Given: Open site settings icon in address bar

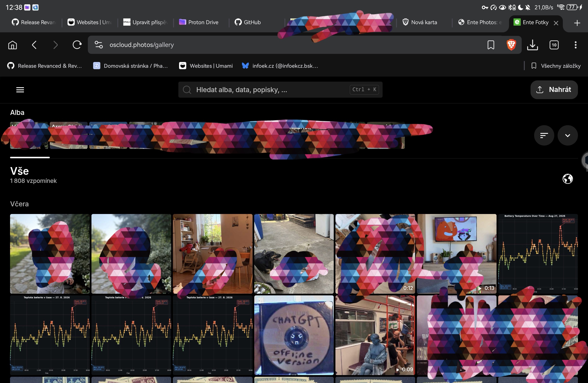Looking at the screenshot, I should [99, 45].
